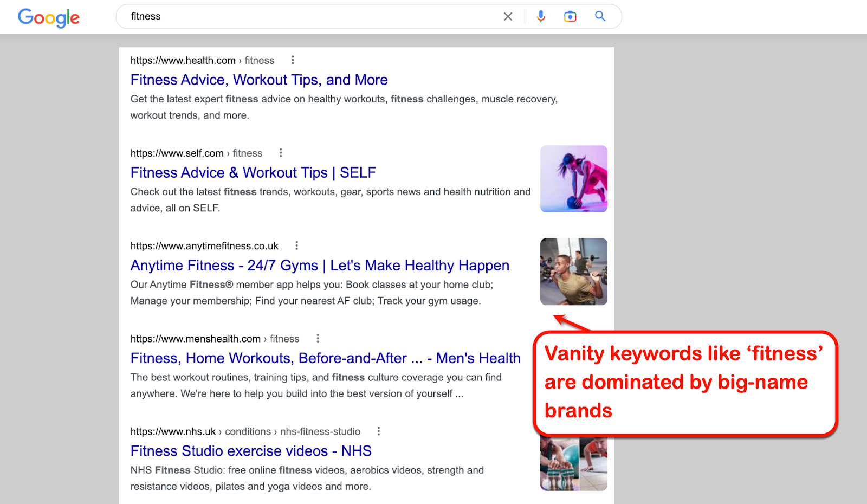The height and width of the screenshot is (504, 867).
Task: Open the options menu for the nhs.uk result
Action: (x=379, y=431)
